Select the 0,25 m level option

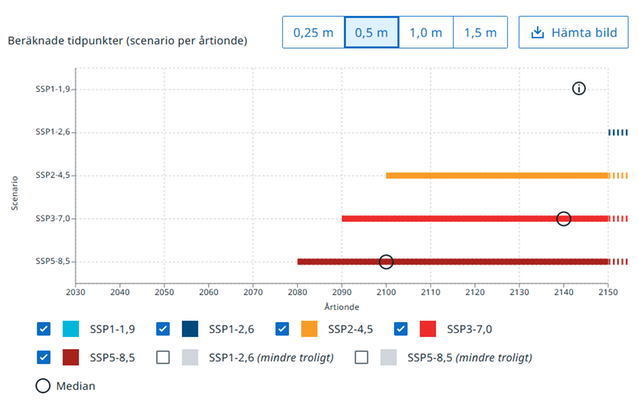(313, 33)
